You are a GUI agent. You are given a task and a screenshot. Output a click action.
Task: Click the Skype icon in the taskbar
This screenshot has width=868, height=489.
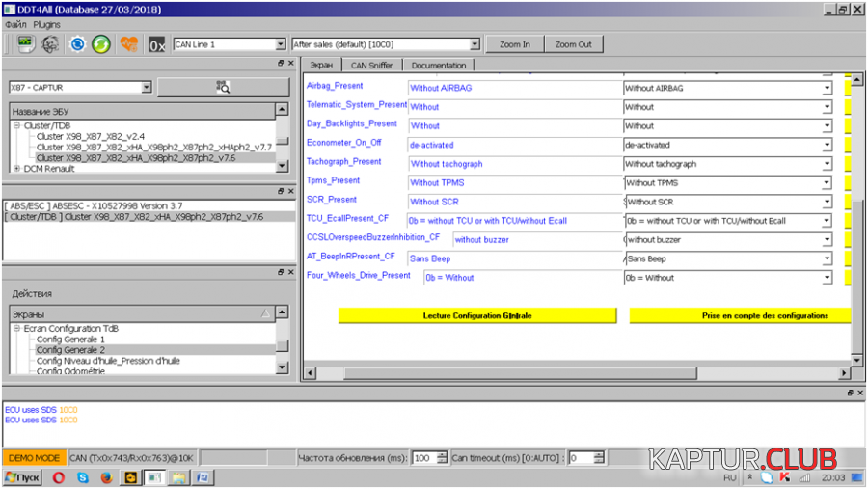[82, 477]
